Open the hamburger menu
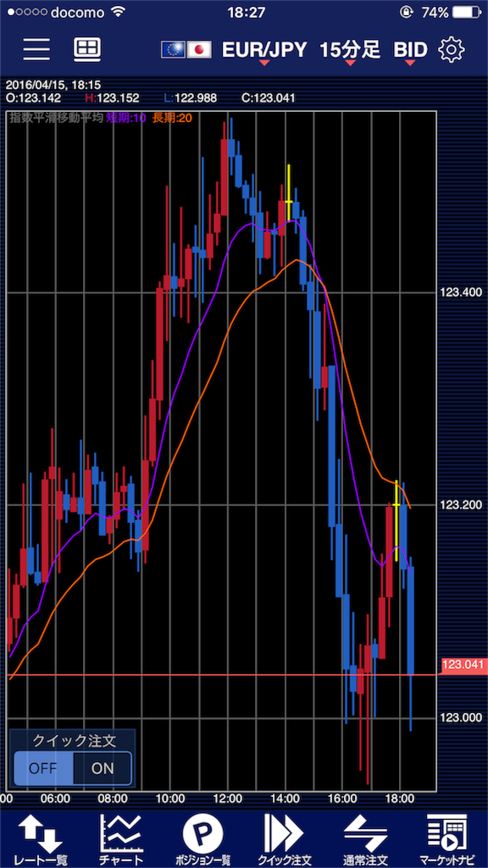This screenshot has width=488, height=868. tap(36, 50)
